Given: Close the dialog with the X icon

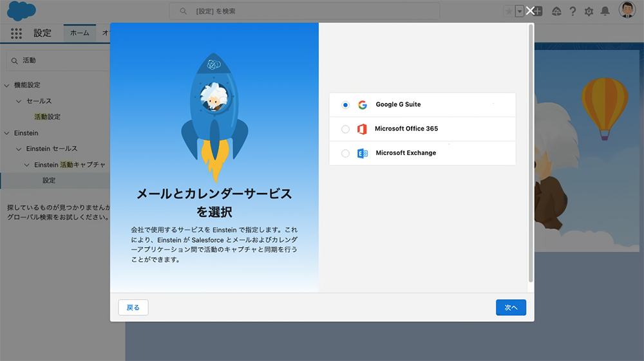Looking at the screenshot, I should [530, 11].
